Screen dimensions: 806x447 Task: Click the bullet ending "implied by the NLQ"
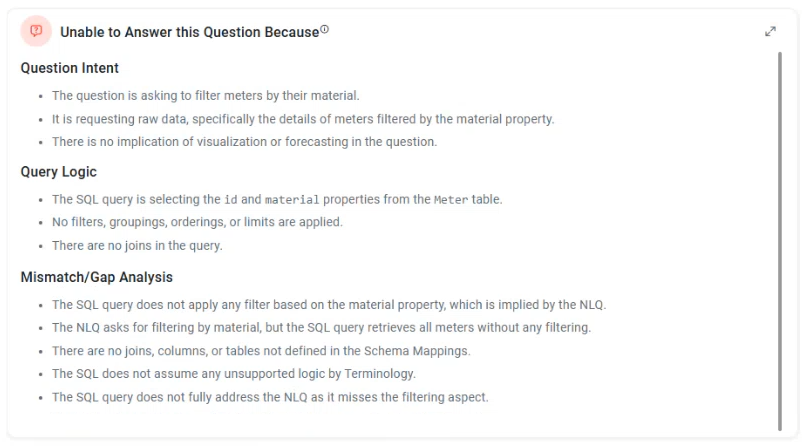[x=329, y=305]
